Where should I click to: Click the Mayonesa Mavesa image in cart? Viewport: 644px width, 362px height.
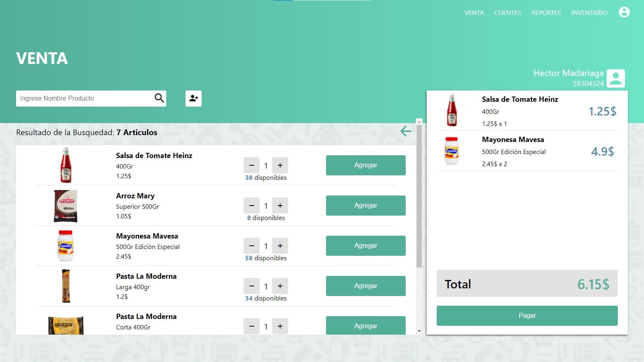click(x=452, y=151)
